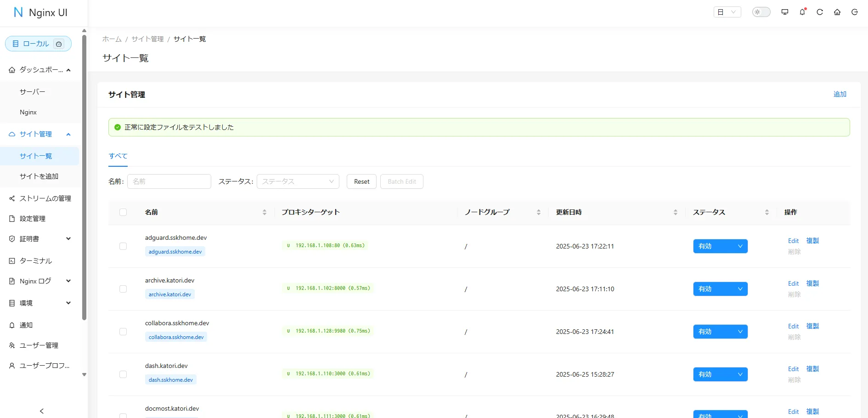The height and width of the screenshot is (418, 868).
Task: Sort by name column arrows
Action: click(x=265, y=212)
